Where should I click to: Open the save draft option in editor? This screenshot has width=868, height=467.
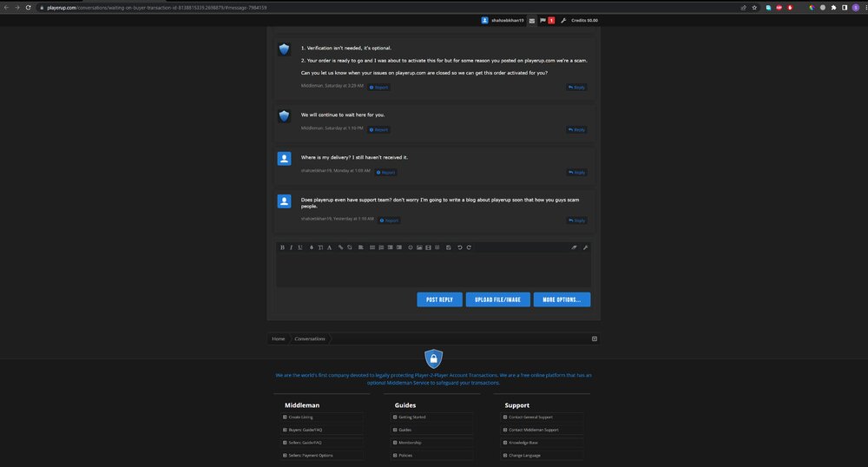(x=449, y=247)
